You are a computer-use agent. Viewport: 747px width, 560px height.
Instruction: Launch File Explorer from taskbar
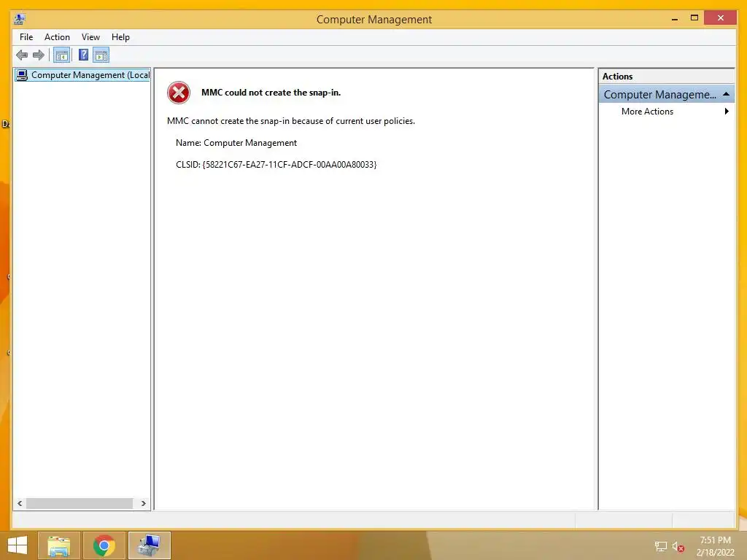58,545
